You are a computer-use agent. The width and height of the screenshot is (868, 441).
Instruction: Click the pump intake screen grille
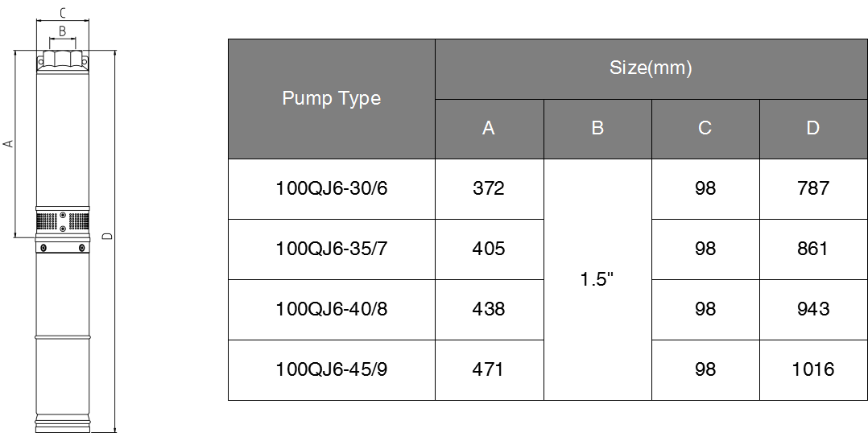pos(63,221)
